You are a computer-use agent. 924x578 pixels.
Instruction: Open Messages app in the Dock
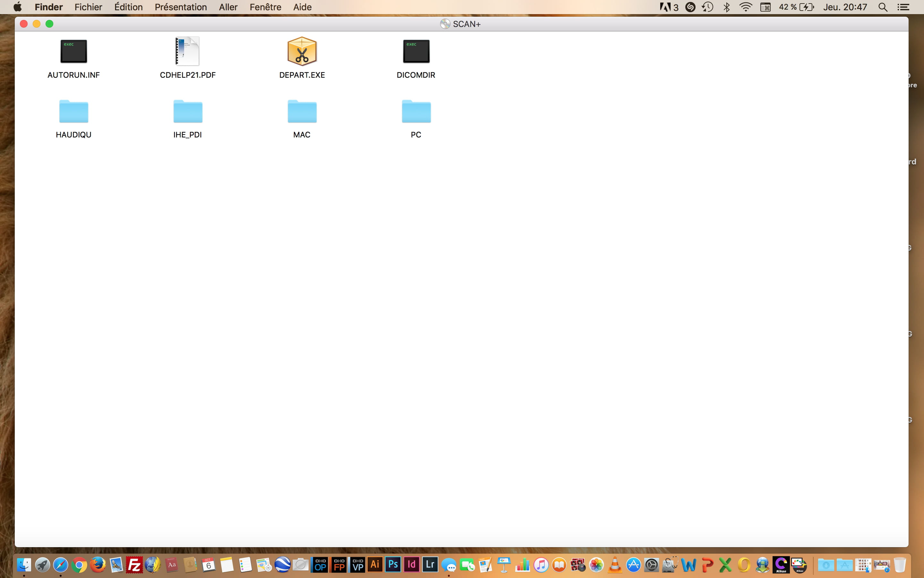click(449, 565)
